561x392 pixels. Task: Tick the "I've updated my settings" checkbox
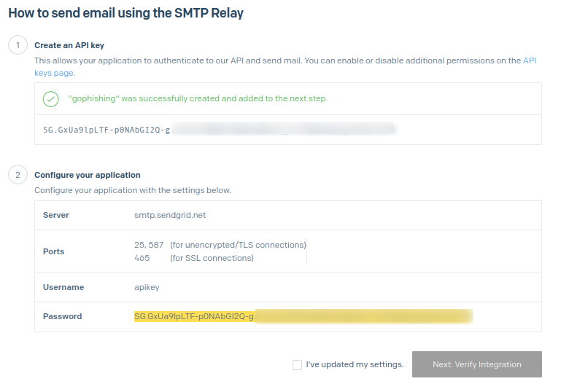point(297,364)
